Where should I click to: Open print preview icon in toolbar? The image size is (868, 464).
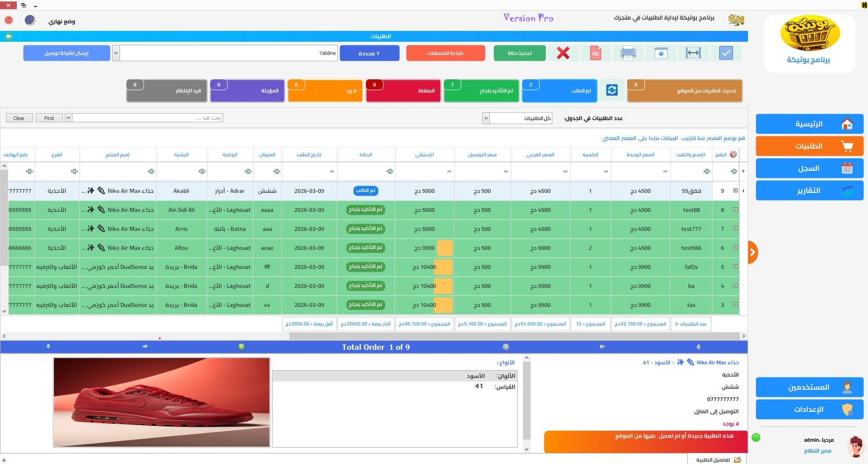pyautogui.click(x=661, y=53)
